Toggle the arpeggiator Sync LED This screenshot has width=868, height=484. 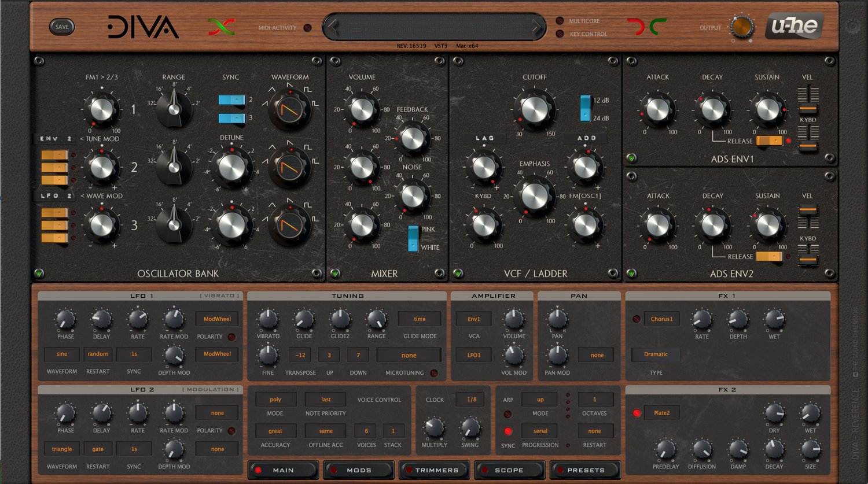[x=507, y=431]
